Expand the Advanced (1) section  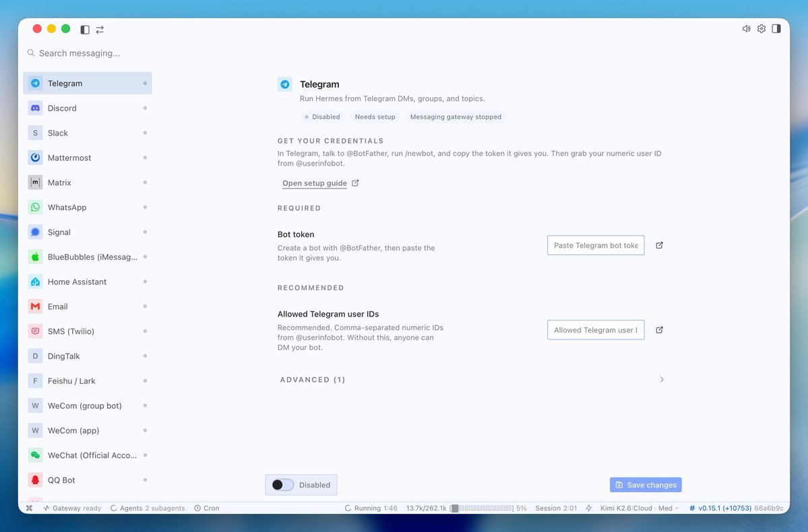click(x=472, y=380)
